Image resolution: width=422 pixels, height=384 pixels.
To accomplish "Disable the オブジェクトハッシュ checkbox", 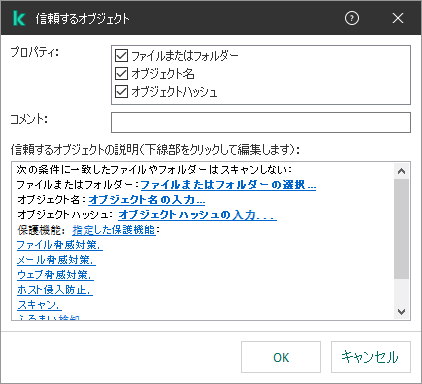I will 121,91.
